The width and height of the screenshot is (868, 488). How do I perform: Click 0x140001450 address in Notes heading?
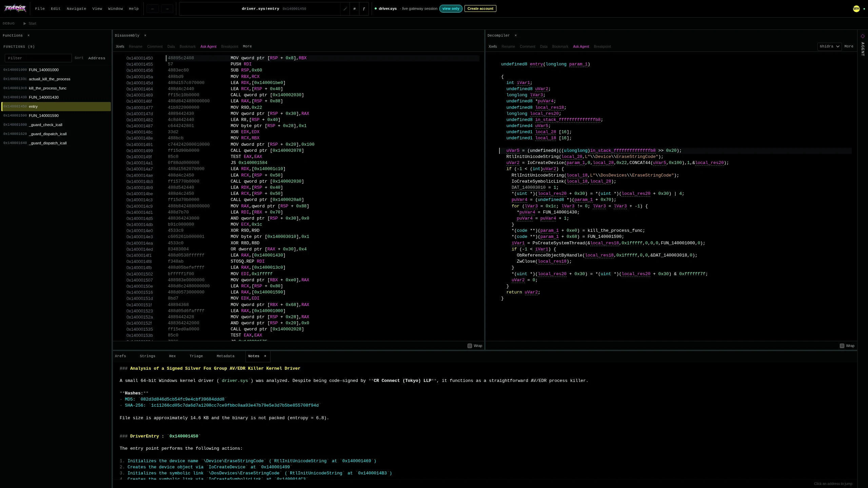click(184, 436)
